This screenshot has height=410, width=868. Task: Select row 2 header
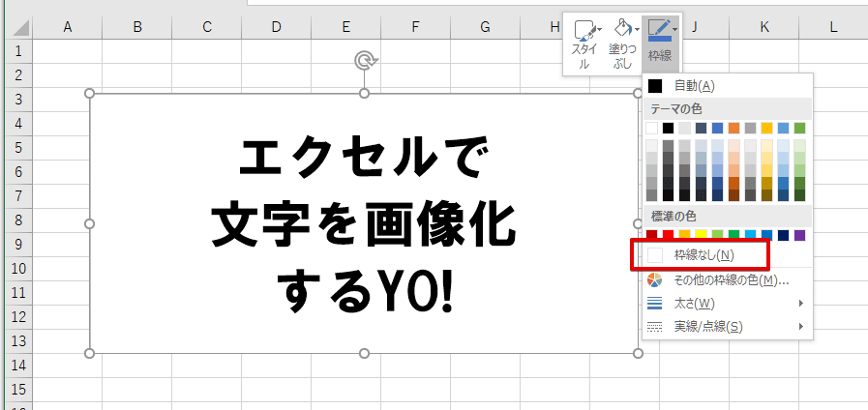[x=18, y=74]
